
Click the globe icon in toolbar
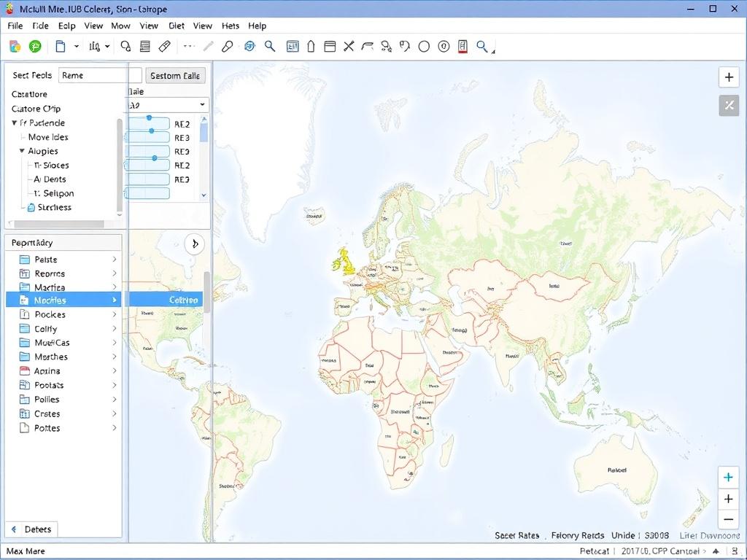[249, 47]
